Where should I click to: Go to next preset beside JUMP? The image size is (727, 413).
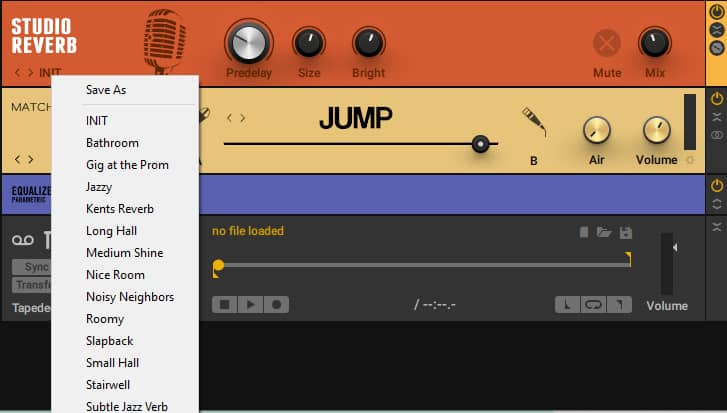coord(241,118)
